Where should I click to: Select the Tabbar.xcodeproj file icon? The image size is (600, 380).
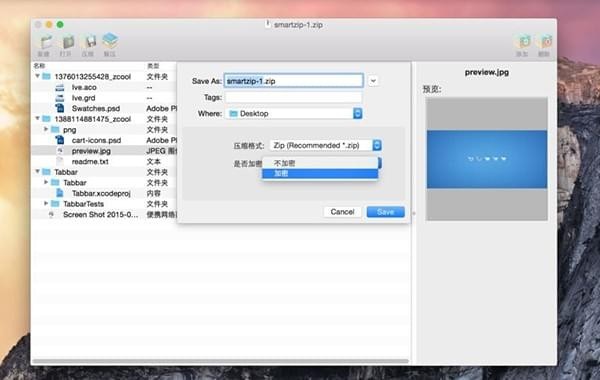tap(60, 193)
